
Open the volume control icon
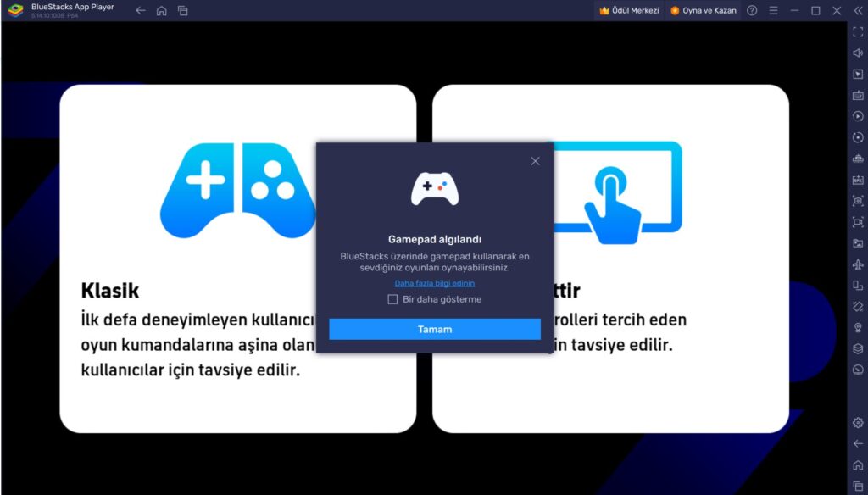click(x=856, y=53)
